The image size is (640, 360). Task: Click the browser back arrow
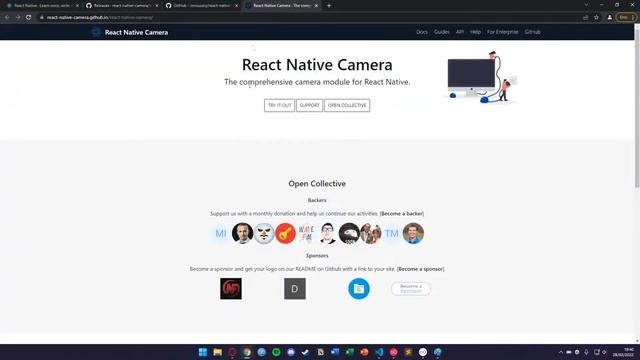point(7,18)
